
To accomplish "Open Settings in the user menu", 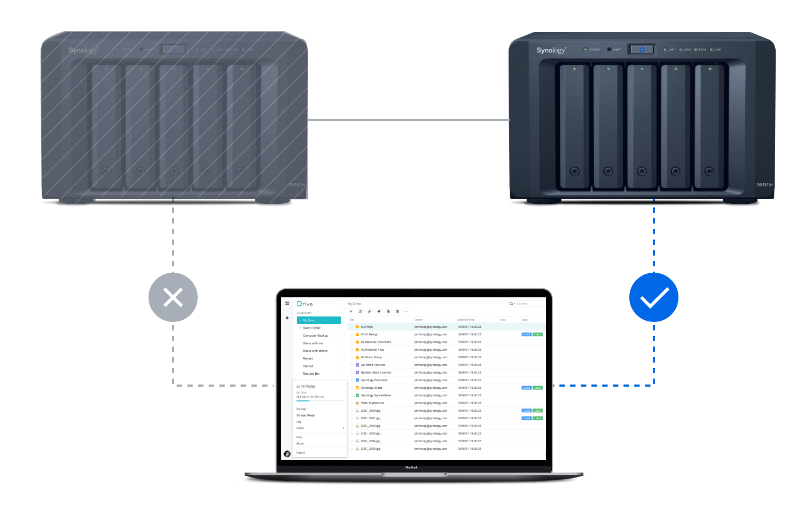I will point(301,409).
